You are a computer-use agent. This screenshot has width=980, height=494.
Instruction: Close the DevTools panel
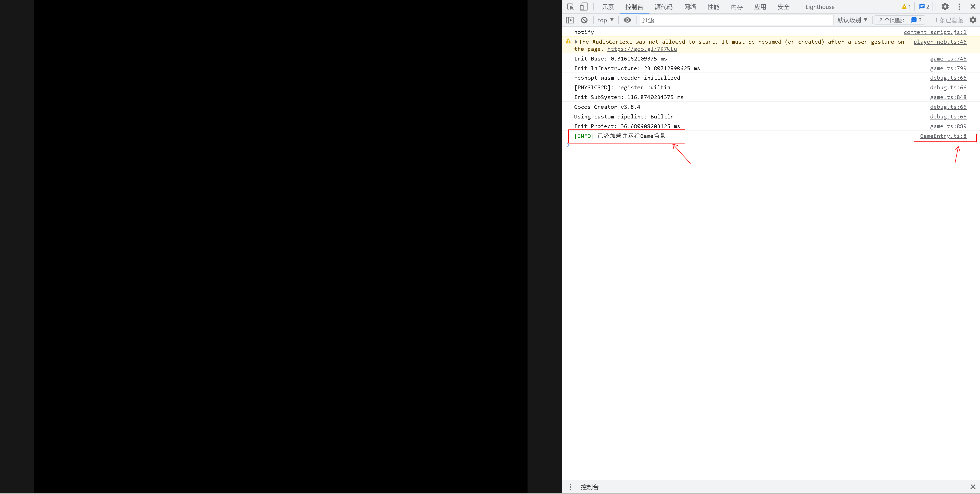tap(973, 7)
